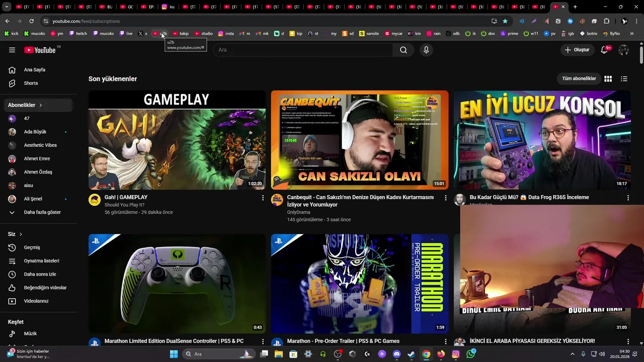Open Ahmet Özdağ channel subscription
Screen dimensions: 644x362
(39, 172)
